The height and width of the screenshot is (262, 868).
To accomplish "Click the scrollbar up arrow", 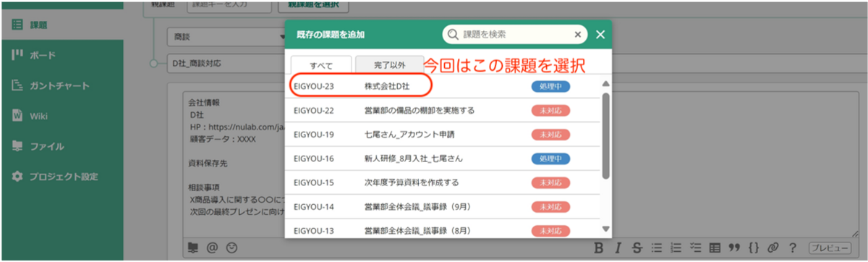I will (606, 83).
